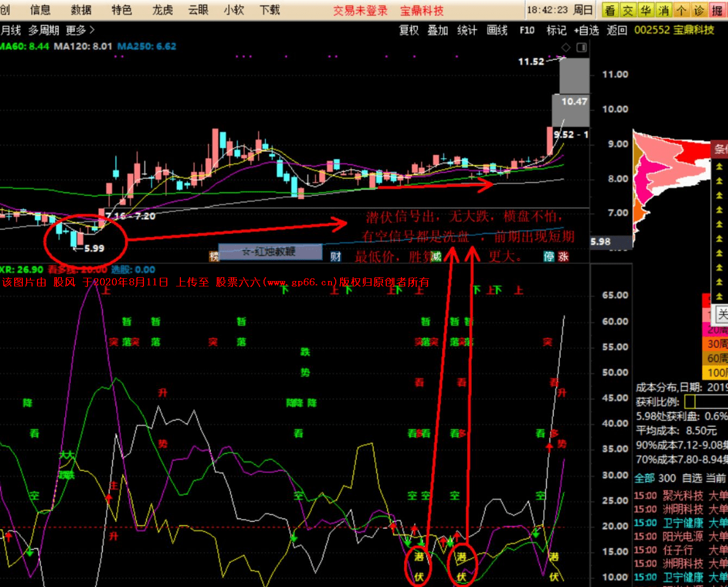728x587 pixels.
Task: Select the 月线 period tab
Action: tap(11, 30)
